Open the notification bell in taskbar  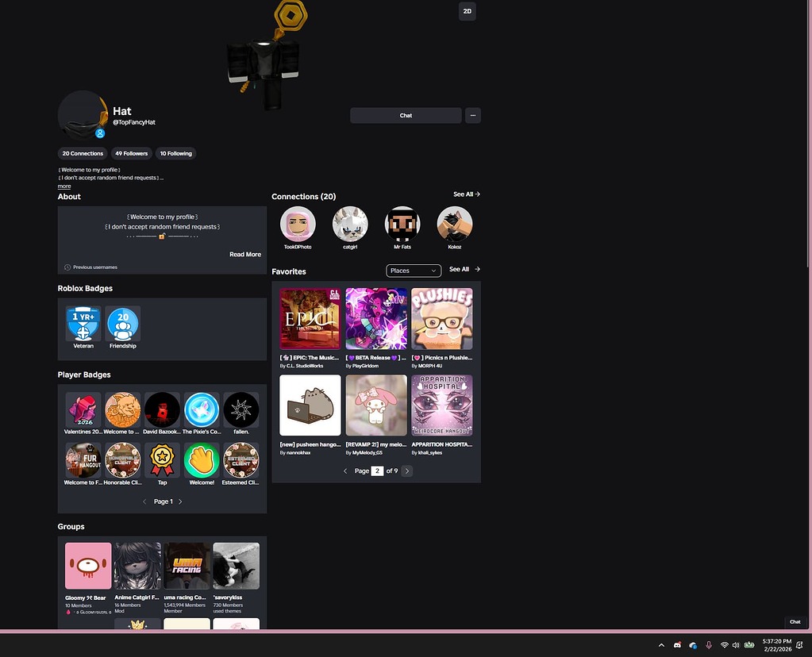tap(799, 645)
